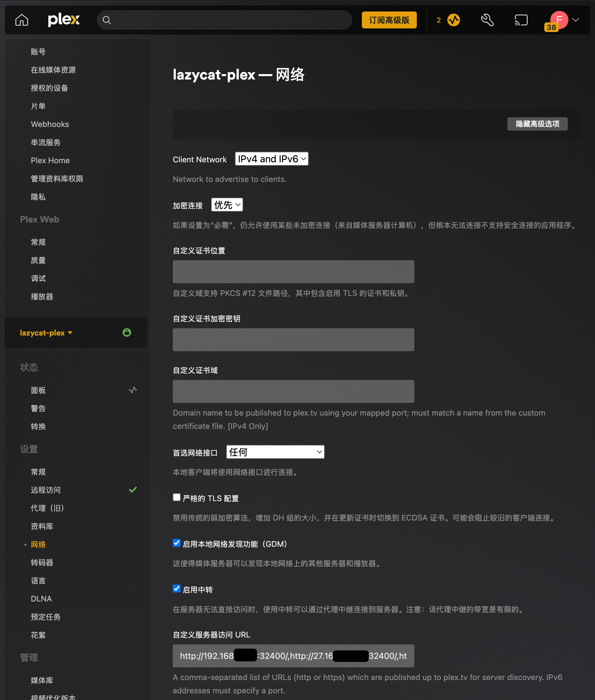Open the 首选网络接口 任何 dropdown
Screen dimensions: 595x700
click(275, 452)
